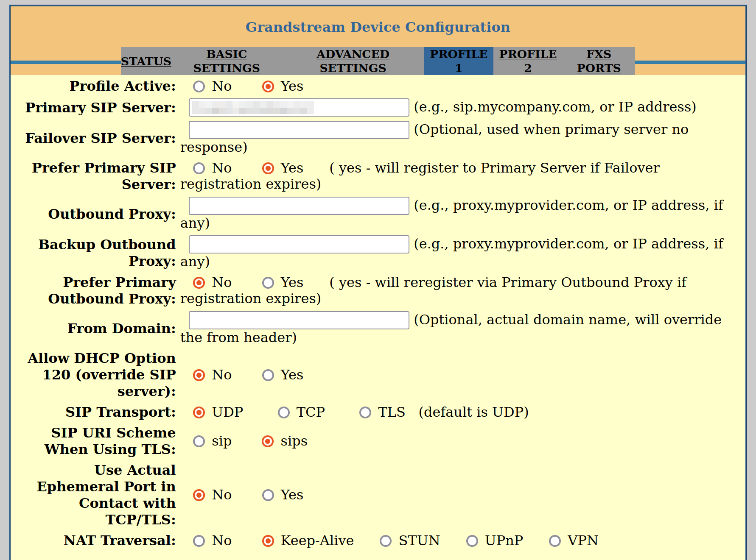The image size is (756, 560).
Task: Open the BASIC SETTINGS tab
Action: pos(226,61)
